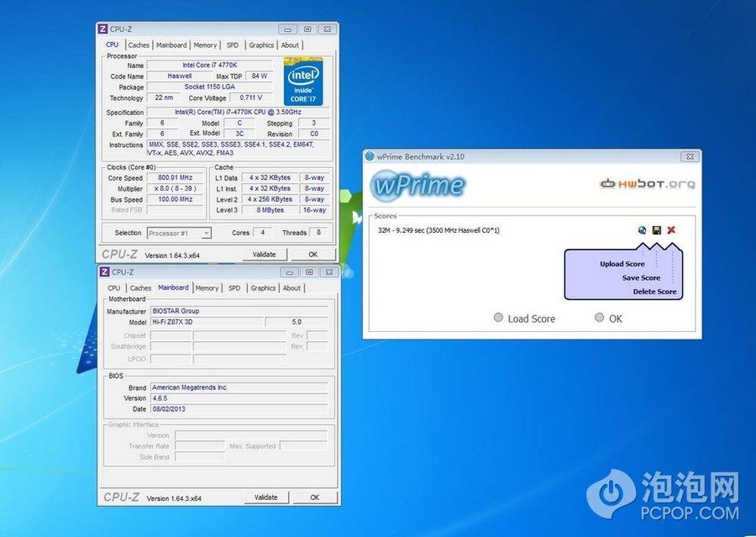Click the Level 3 associativity value '16-way'
The width and height of the screenshot is (756, 537).
tap(314, 210)
